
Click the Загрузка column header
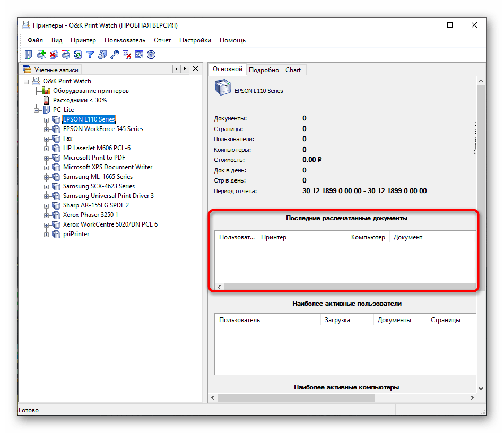click(347, 320)
